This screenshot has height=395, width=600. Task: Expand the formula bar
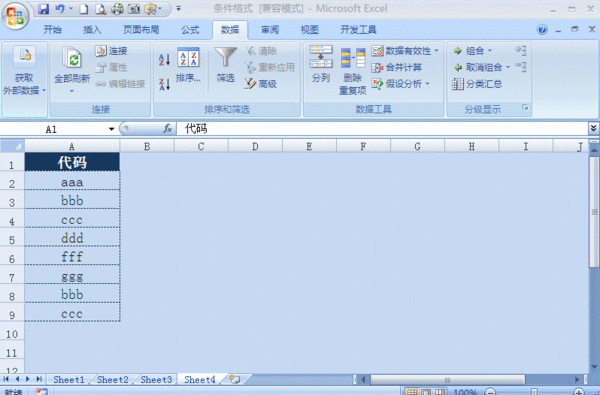593,129
